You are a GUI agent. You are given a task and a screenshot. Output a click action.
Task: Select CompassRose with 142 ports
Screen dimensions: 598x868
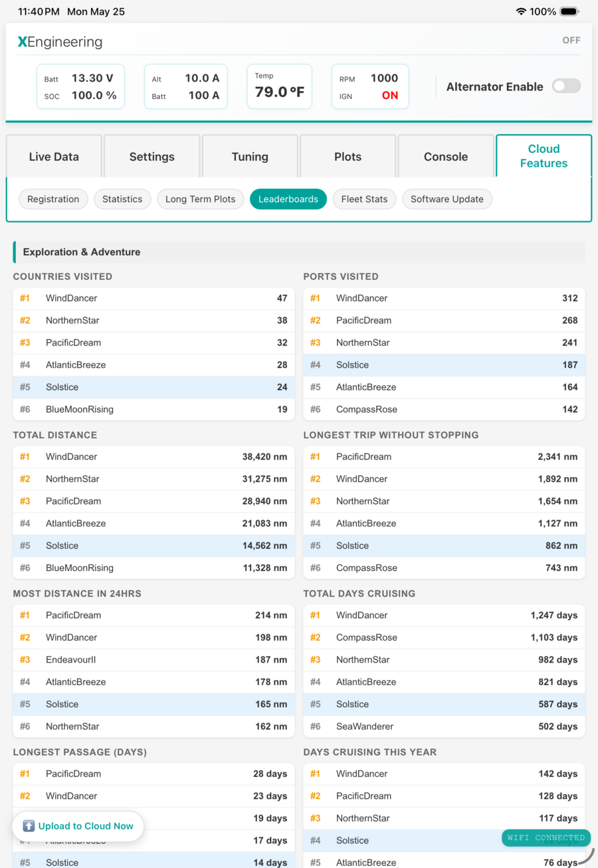pos(445,409)
